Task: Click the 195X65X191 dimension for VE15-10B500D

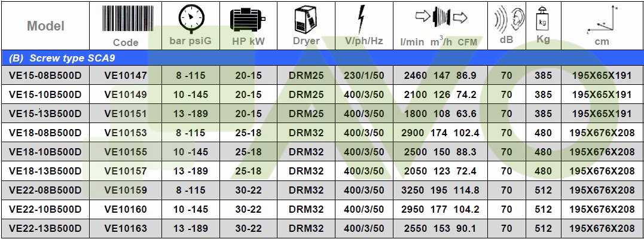Action: pos(602,94)
